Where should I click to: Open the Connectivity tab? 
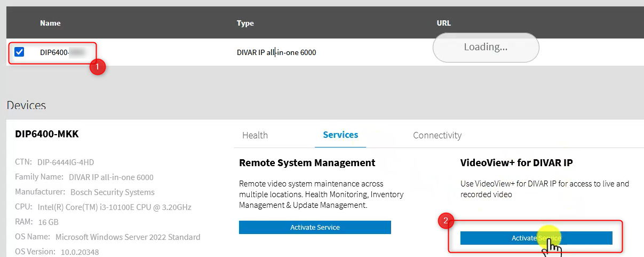(x=437, y=135)
